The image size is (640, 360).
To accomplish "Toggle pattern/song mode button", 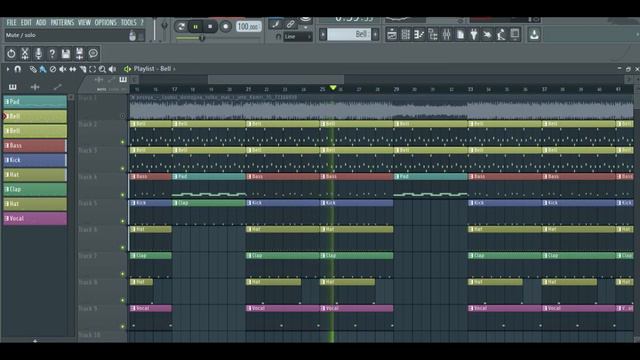I will 181,27.
